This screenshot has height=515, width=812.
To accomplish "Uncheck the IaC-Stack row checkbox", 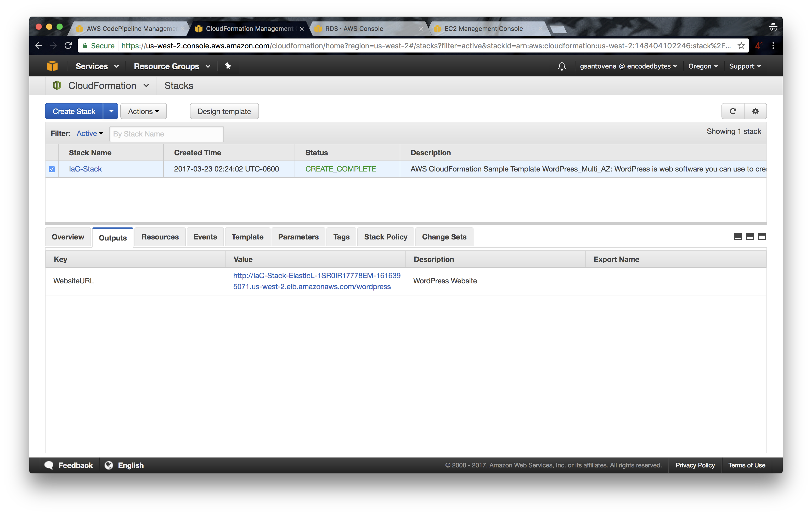I will pyautogui.click(x=52, y=169).
